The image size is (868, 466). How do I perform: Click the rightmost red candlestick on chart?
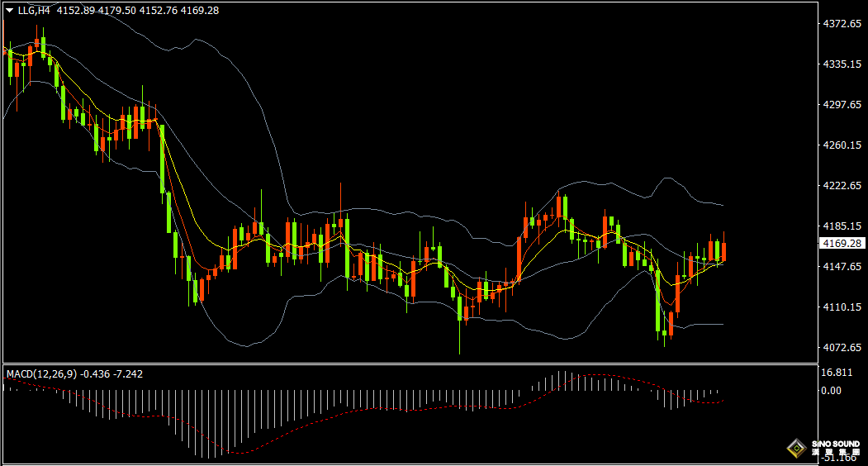(x=723, y=247)
